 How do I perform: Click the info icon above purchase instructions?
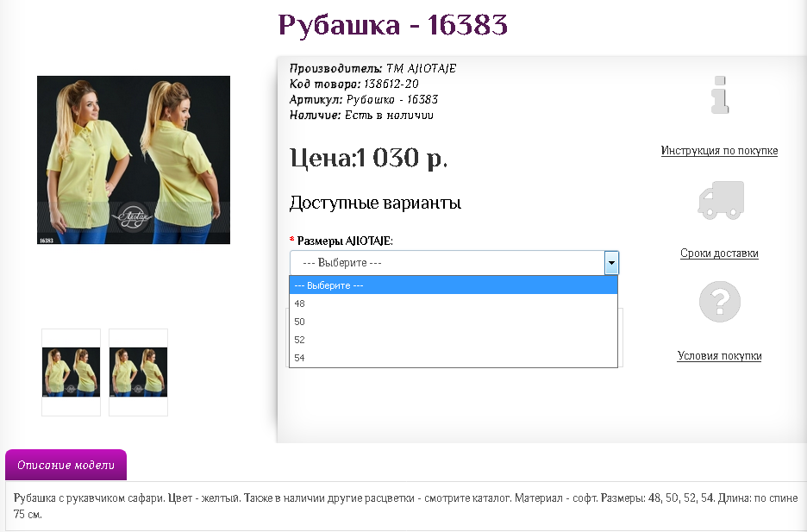point(720,97)
